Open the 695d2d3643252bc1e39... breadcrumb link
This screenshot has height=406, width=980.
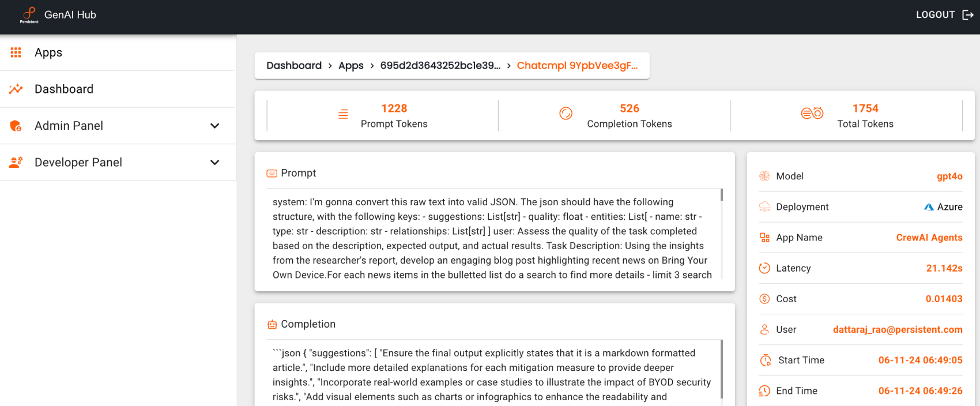(440, 66)
